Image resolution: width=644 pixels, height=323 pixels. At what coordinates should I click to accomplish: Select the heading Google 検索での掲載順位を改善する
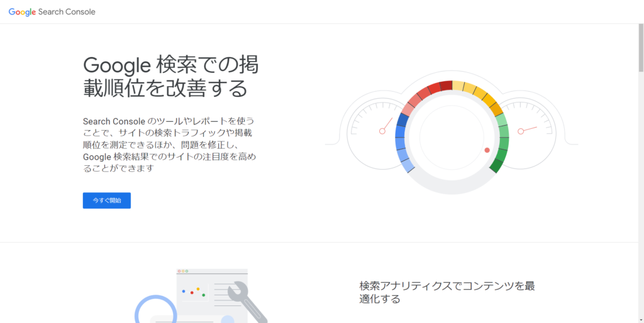[x=171, y=76]
